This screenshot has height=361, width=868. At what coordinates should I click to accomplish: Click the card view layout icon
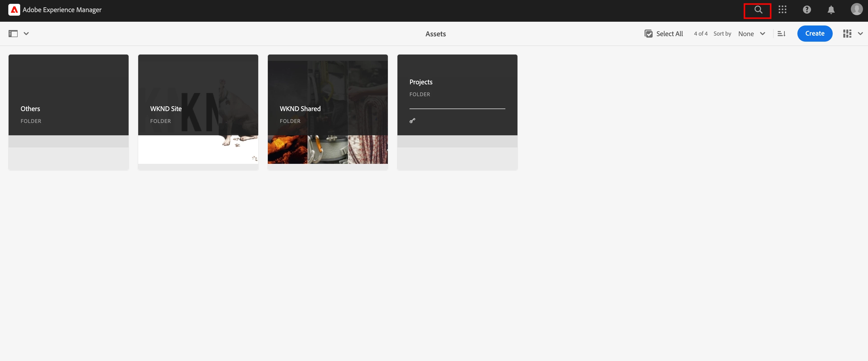(847, 34)
